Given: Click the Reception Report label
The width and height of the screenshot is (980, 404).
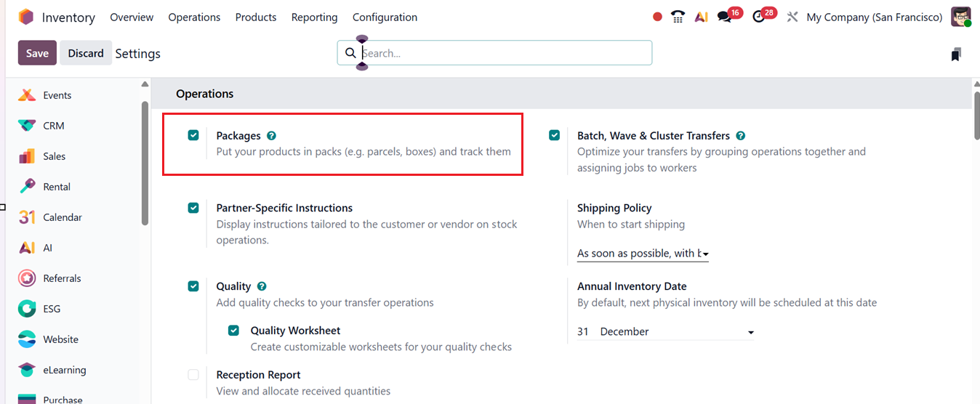Looking at the screenshot, I should pyautogui.click(x=258, y=375).
